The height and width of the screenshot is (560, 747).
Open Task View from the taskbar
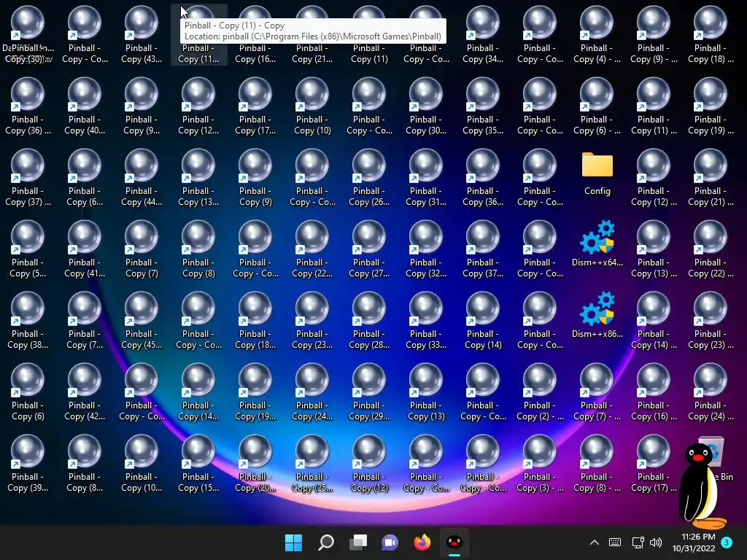[358, 542]
